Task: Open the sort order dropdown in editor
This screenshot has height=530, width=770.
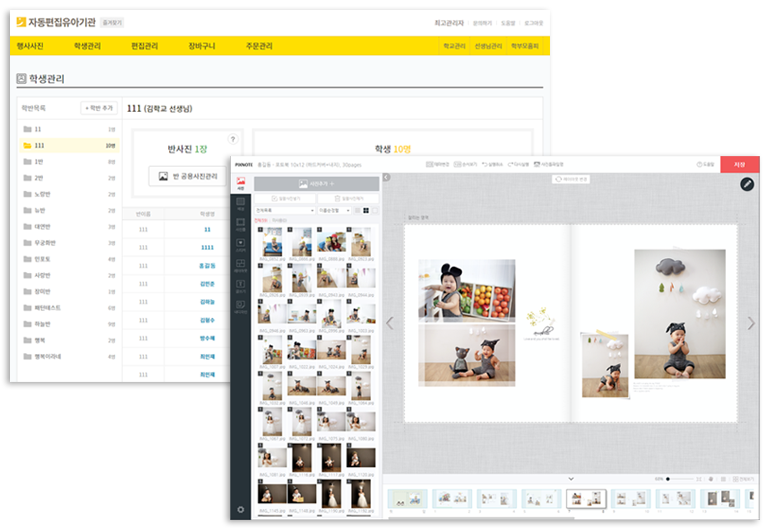Action: pos(334,210)
